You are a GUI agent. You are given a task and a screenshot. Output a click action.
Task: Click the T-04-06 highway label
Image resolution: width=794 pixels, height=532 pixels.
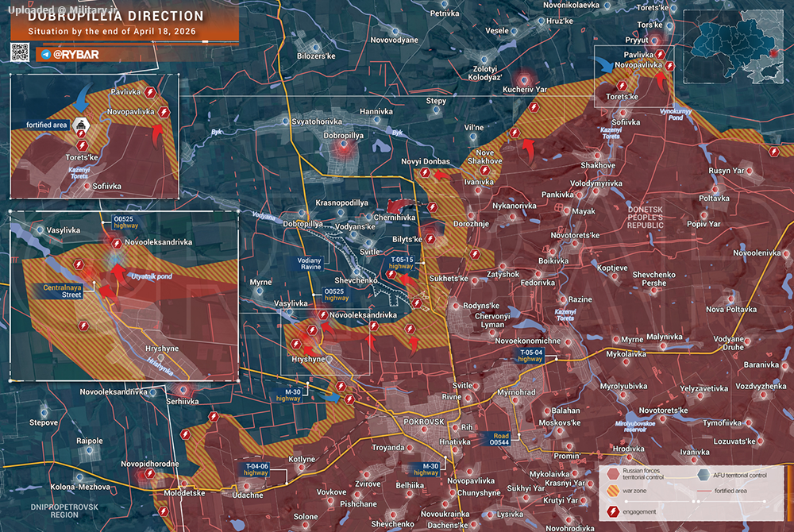point(256,470)
